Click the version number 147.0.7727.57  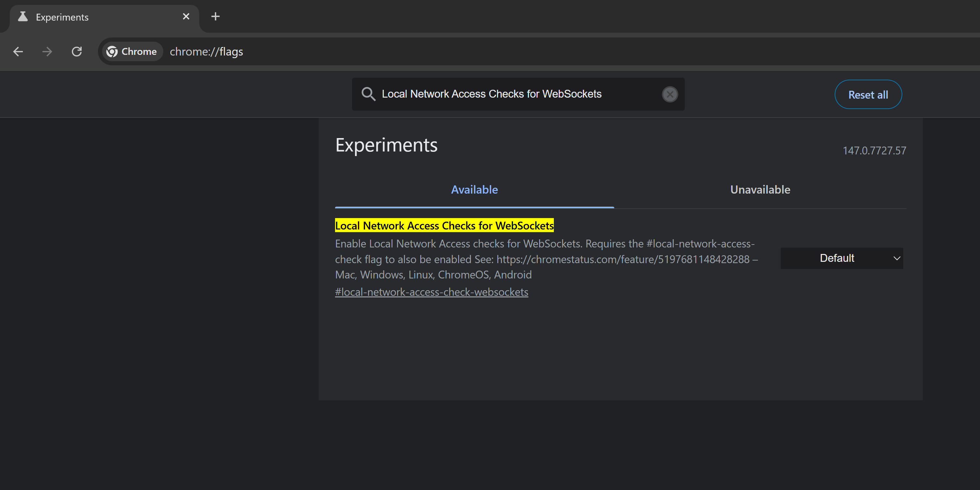(x=874, y=150)
